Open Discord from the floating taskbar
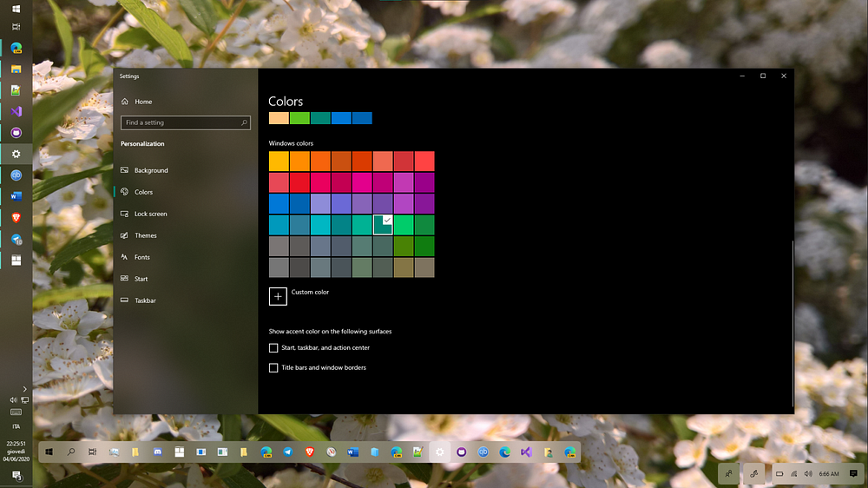This screenshot has height=488, width=868. [158, 452]
